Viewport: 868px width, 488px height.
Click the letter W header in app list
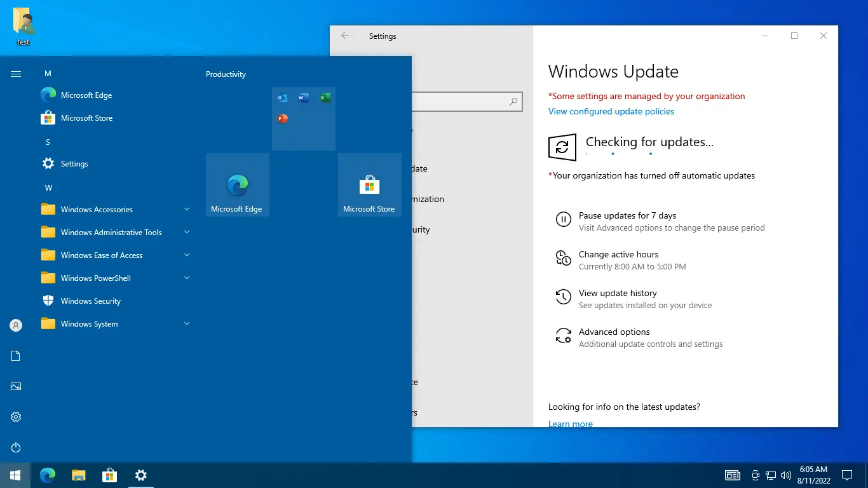coord(48,188)
